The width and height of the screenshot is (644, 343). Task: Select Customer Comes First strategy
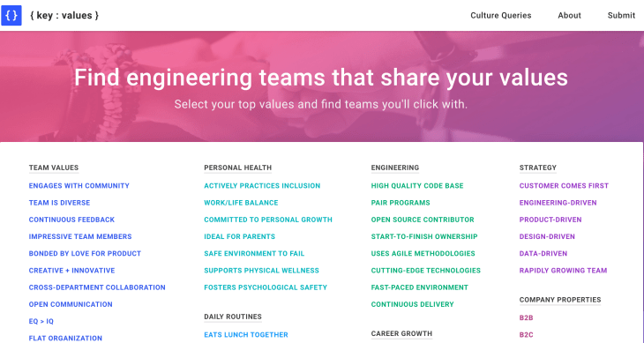[564, 186]
